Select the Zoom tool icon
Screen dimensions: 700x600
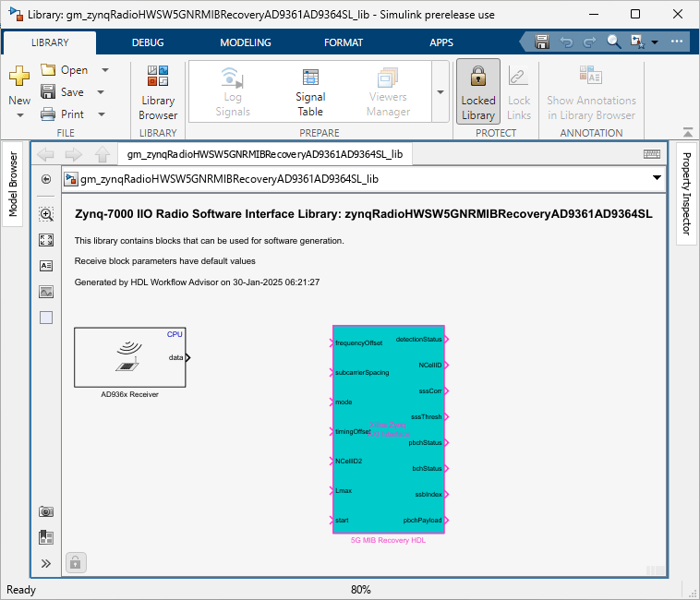pos(46,214)
